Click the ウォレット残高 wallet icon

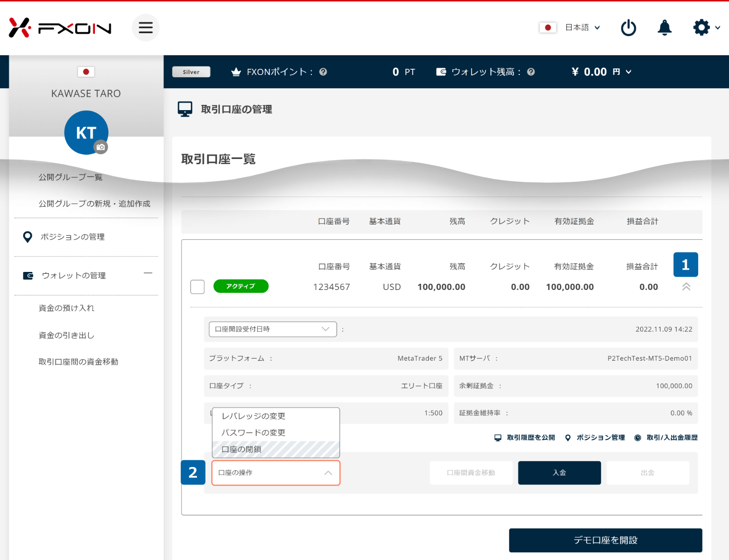coord(441,72)
